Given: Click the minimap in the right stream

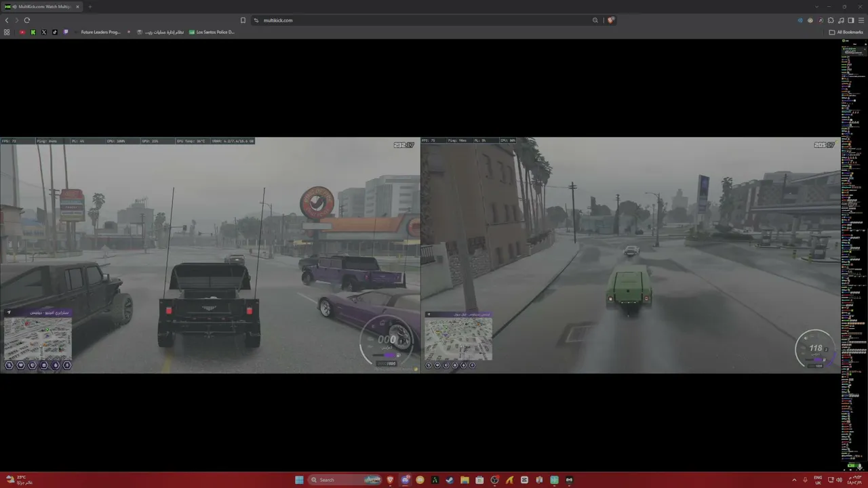Looking at the screenshot, I should coord(458,339).
